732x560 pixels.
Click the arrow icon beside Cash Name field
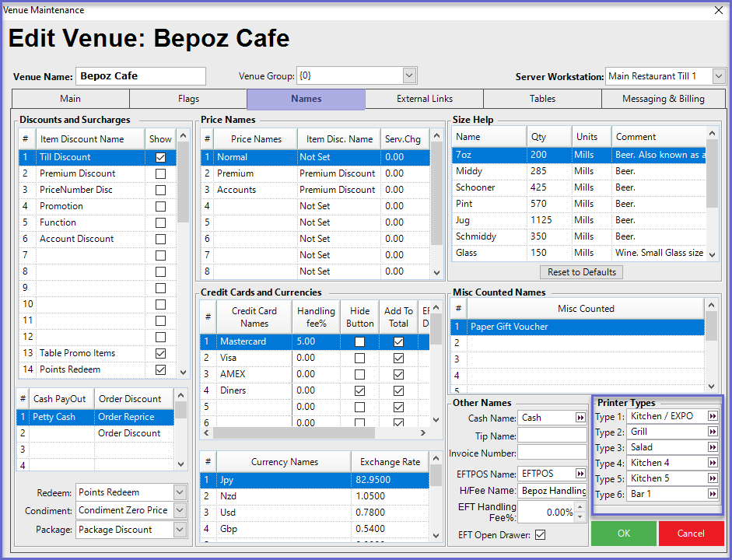pos(580,418)
